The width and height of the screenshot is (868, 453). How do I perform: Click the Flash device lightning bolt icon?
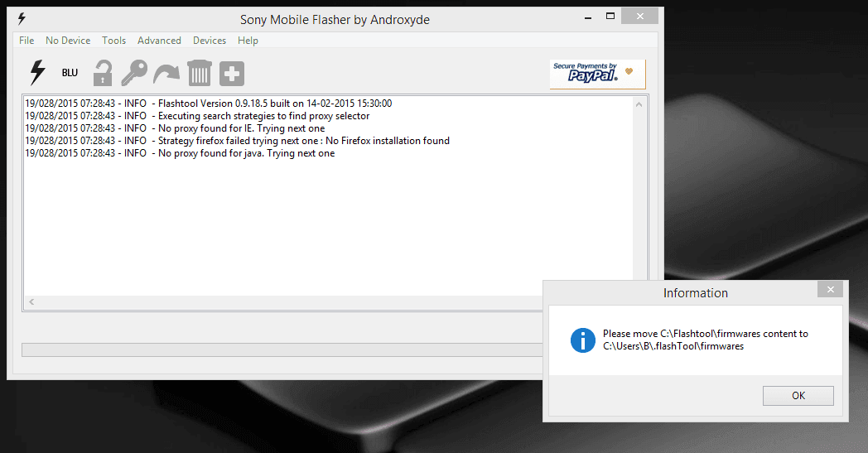coord(37,73)
